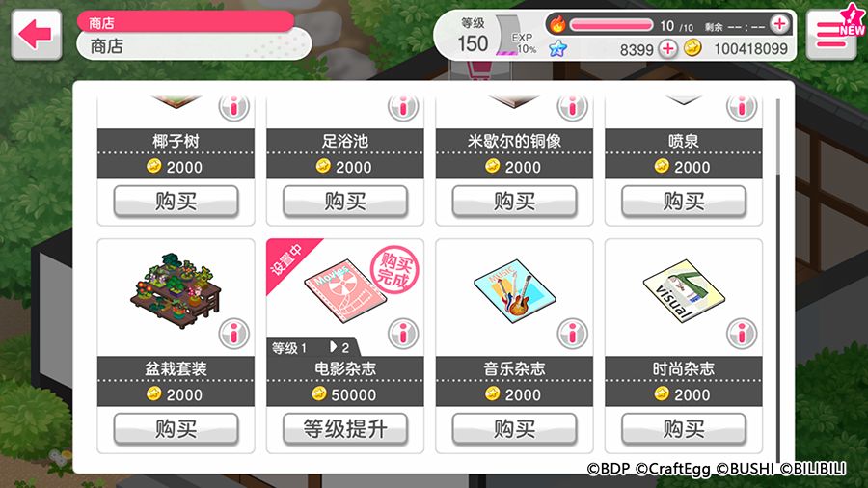Viewport: 868px width, 488px height.
Task: Show info for 足浴池 item
Action: coord(403,106)
